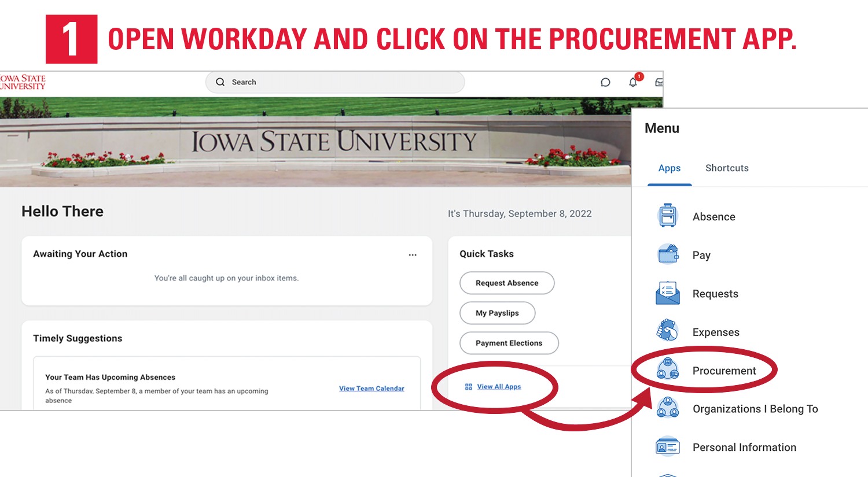
Task: Open notifications bell icon
Action: click(633, 82)
